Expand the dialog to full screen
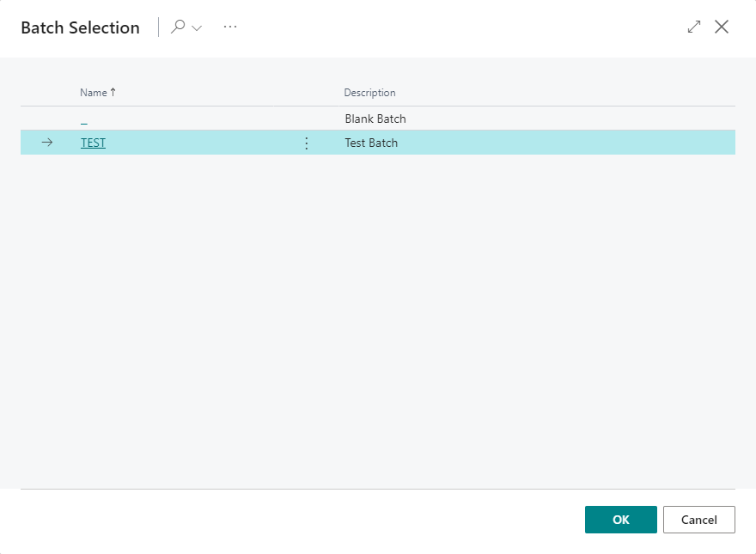 pos(694,27)
